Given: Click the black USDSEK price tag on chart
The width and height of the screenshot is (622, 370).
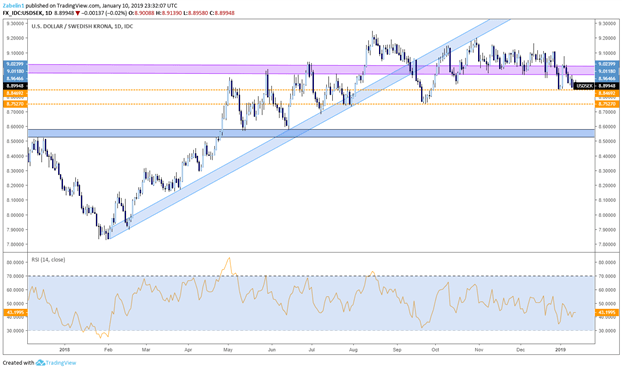Looking at the screenshot, I should (584, 86).
